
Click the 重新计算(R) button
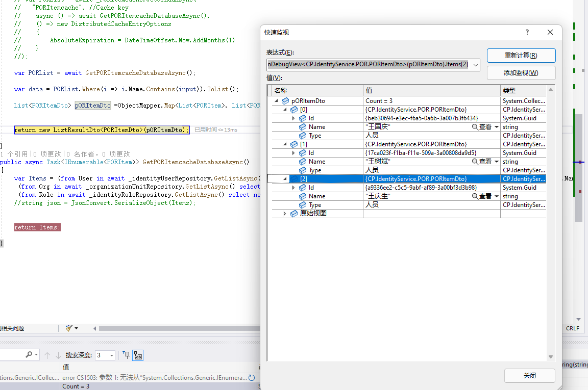coord(521,56)
